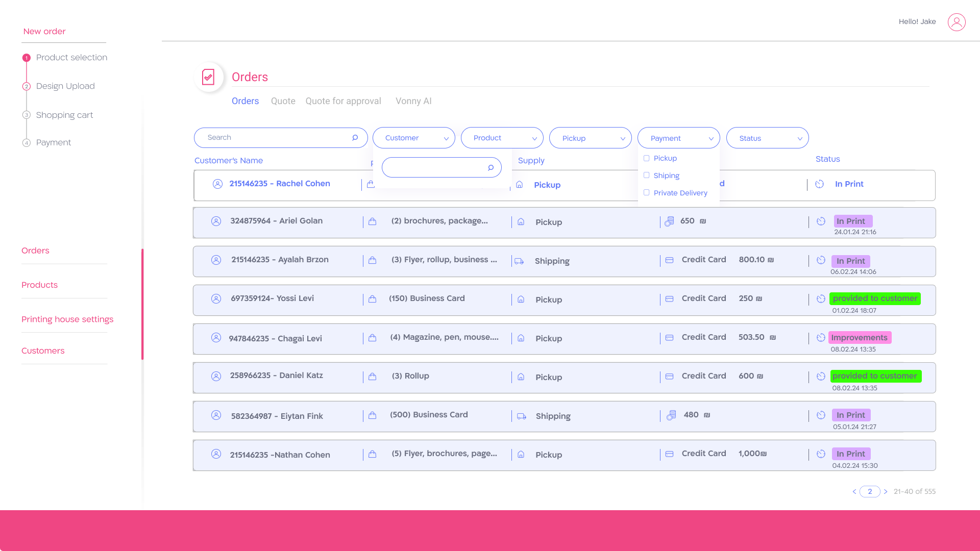This screenshot has width=980, height=551.
Task: Enable the Private Delivery checkbox
Action: point(646,193)
